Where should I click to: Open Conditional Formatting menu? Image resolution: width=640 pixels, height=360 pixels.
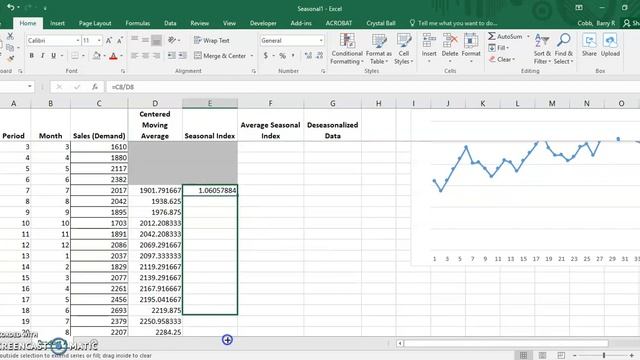347,49
